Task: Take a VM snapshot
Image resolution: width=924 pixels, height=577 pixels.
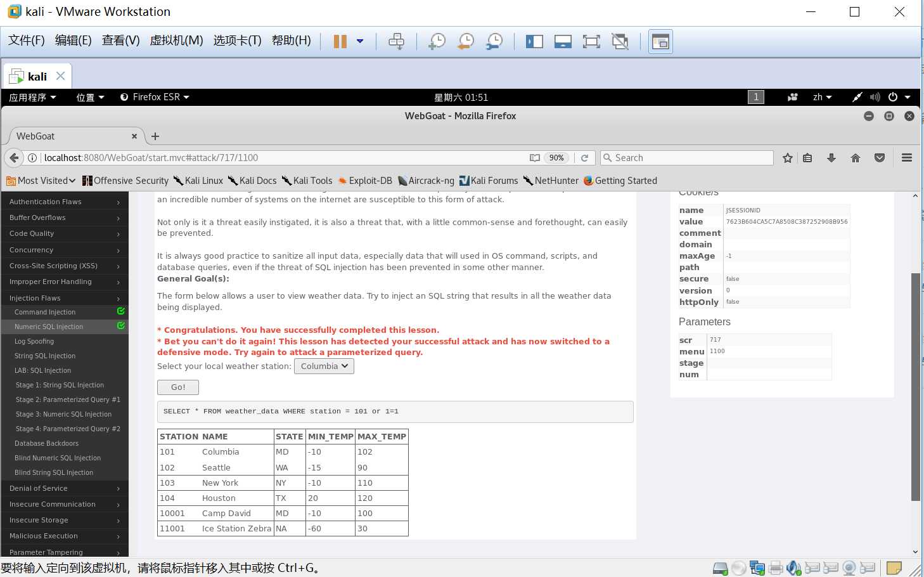Action: tap(437, 42)
